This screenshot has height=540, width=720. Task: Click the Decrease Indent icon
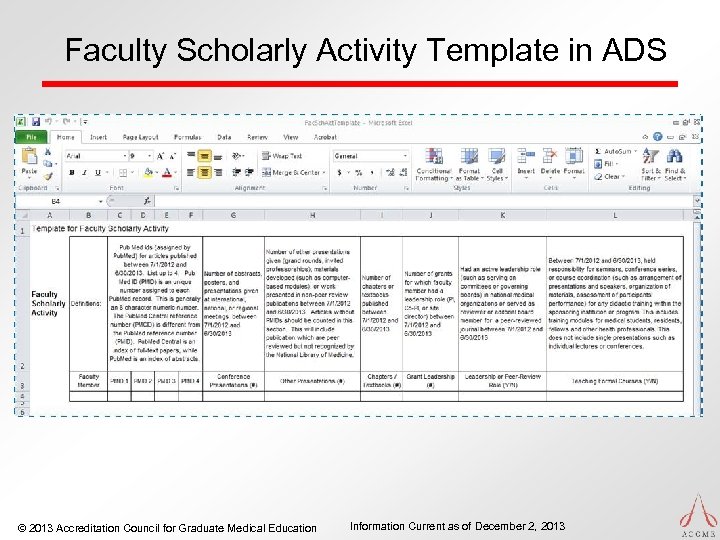[x=236, y=173]
